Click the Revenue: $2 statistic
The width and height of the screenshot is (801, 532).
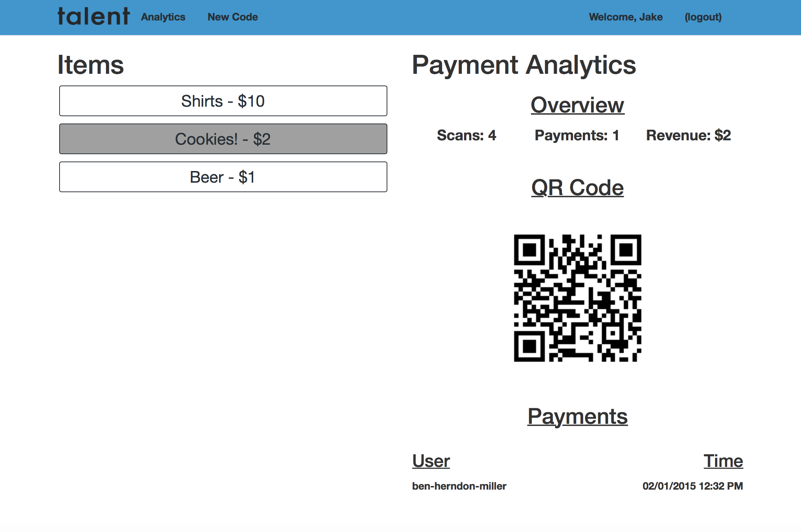tap(688, 136)
